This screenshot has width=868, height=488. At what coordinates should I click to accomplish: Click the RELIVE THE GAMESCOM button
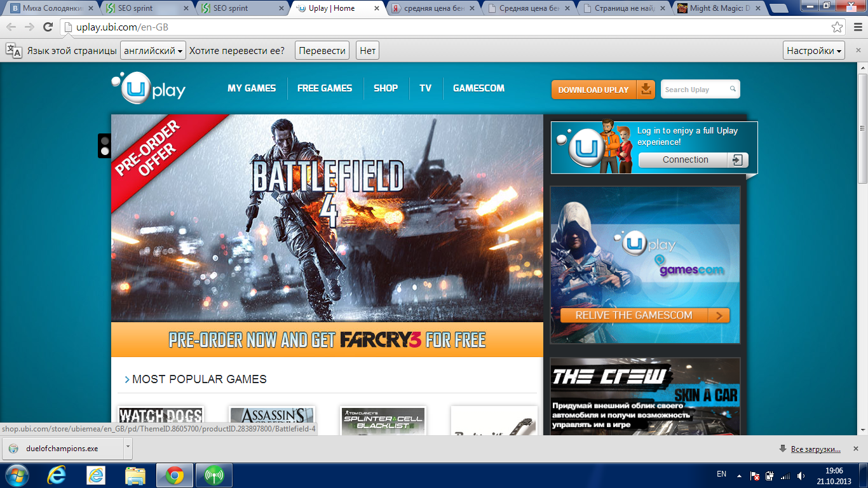[x=645, y=315]
